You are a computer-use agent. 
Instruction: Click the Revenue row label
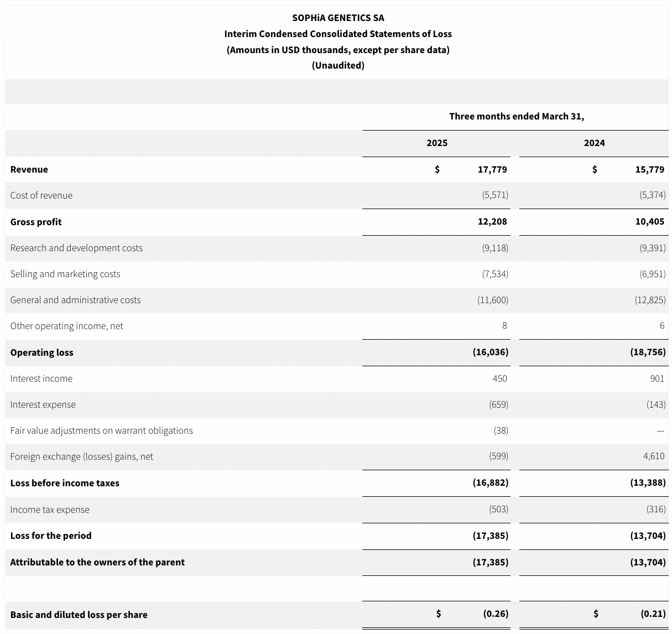coord(29,169)
